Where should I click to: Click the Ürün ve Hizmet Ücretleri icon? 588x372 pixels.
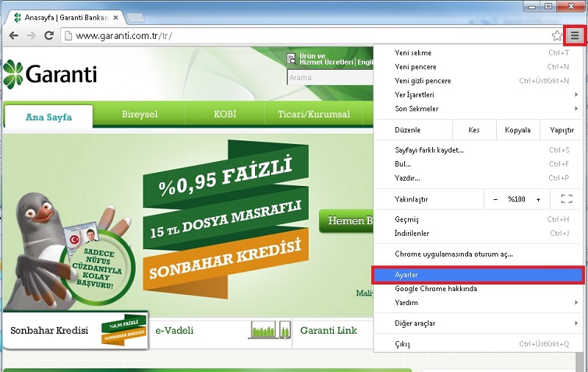291,59
